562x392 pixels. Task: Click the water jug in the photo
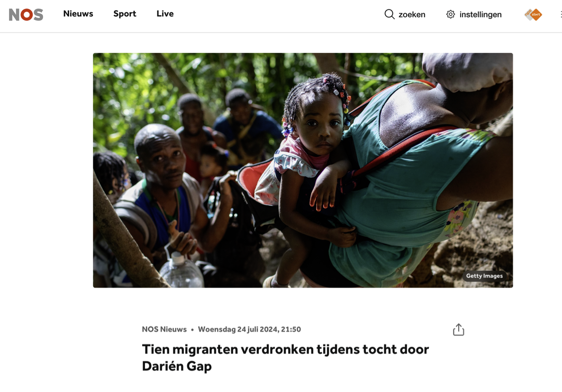[x=181, y=270]
